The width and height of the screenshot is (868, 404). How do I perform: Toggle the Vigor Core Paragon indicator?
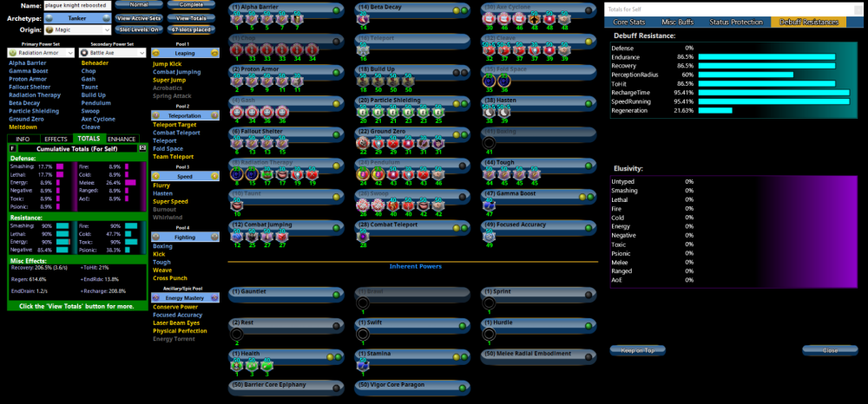[x=463, y=388]
